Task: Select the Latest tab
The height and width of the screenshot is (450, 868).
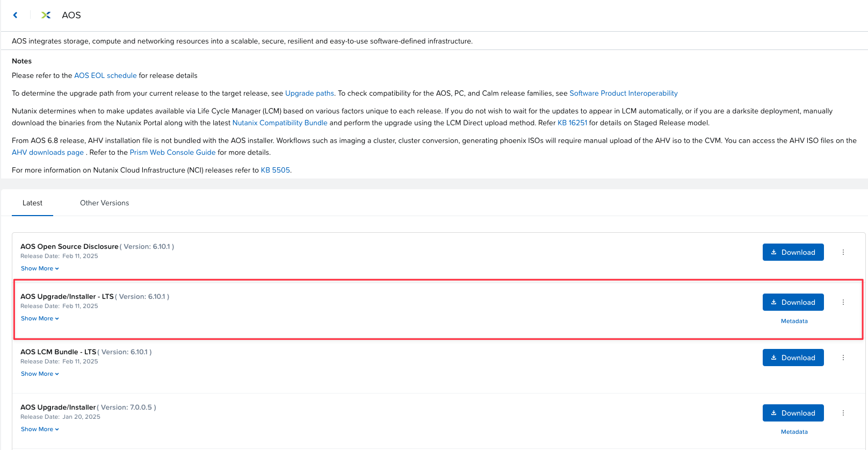Action: (32, 203)
